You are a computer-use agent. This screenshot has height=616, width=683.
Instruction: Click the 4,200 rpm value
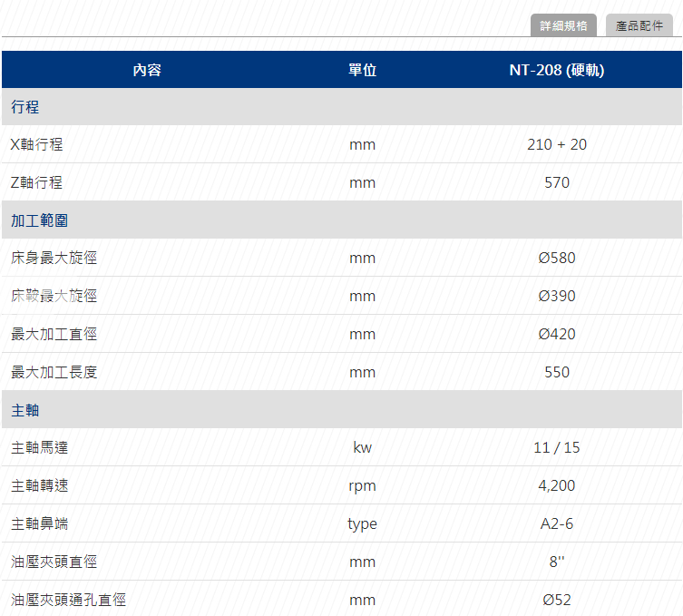[x=557, y=485]
